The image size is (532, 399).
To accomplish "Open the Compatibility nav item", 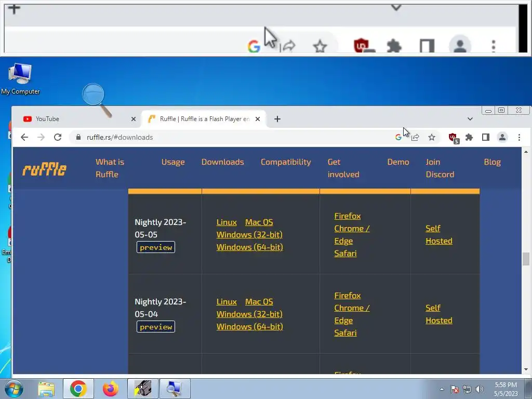I will pyautogui.click(x=286, y=162).
